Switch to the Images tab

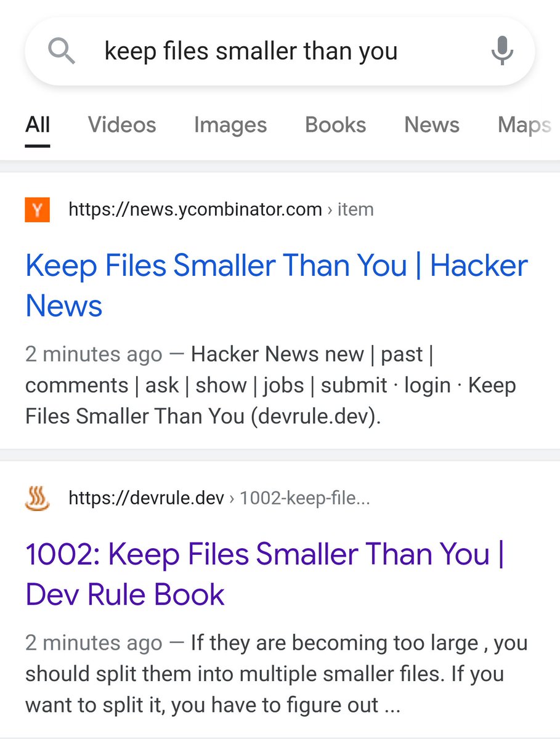230,125
